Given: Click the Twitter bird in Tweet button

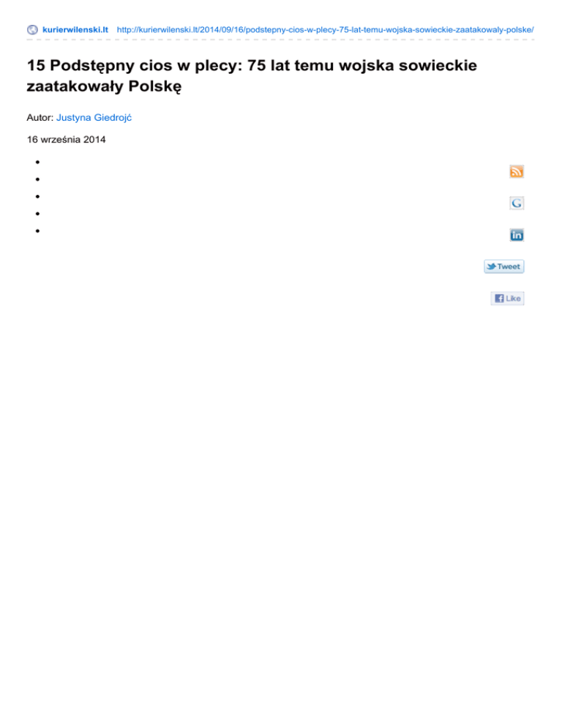Looking at the screenshot, I should tap(492, 267).
